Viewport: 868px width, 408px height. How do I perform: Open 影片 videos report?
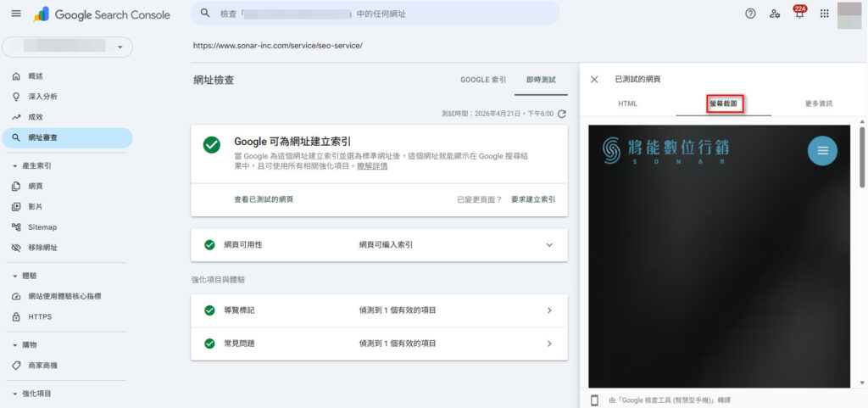click(x=67, y=206)
